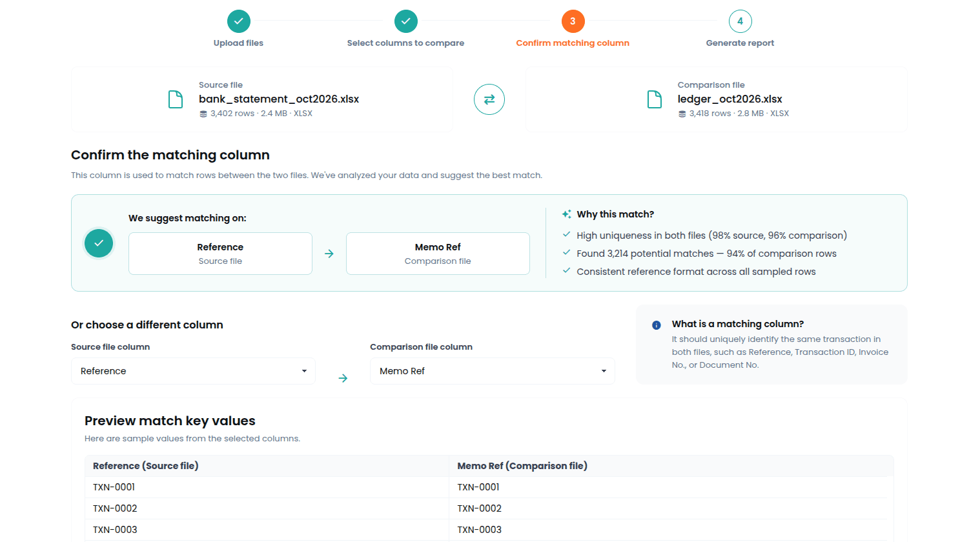Click the What is a matching column? title
The width and height of the screenshot is (980, 542).
coord(738,324)
